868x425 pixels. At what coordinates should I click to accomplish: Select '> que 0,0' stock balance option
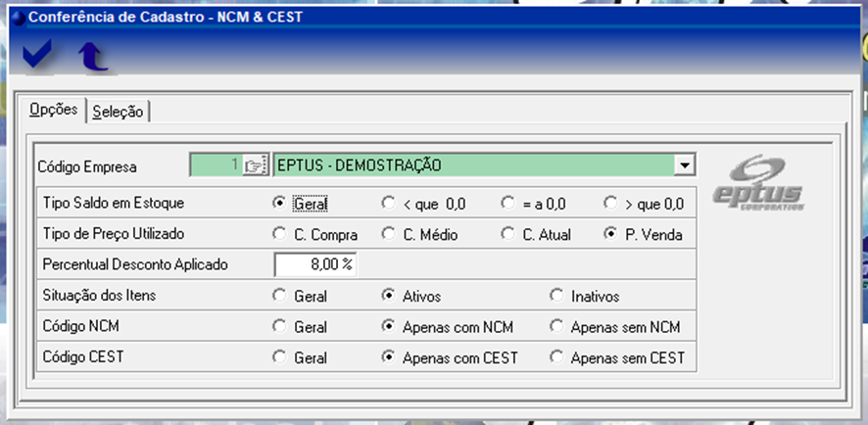611,204
